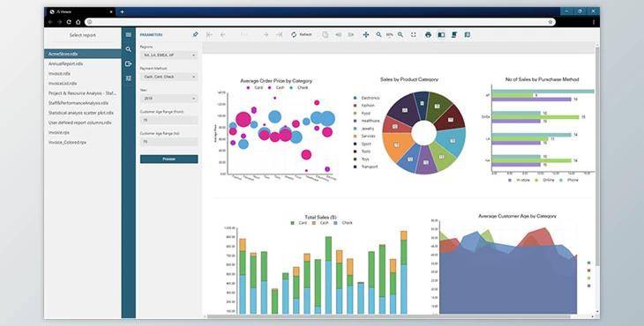Expand the Regions dropdown

tap(168, 55)
